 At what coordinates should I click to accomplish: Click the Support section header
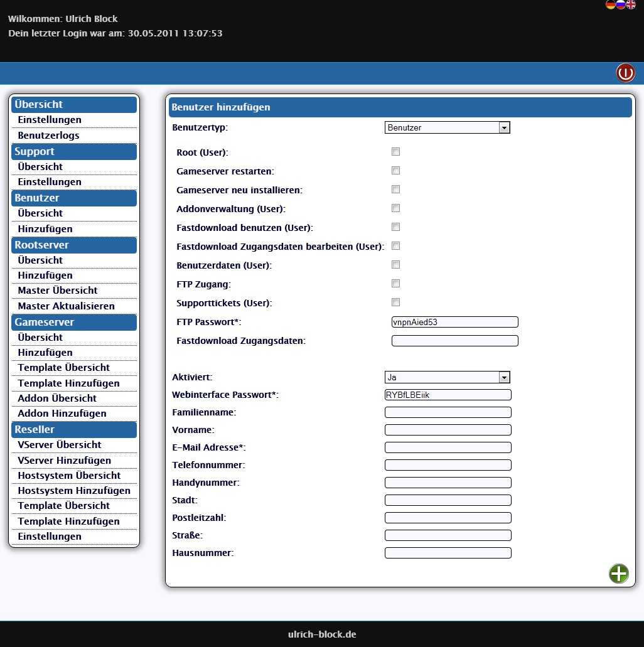coord(74,151)
